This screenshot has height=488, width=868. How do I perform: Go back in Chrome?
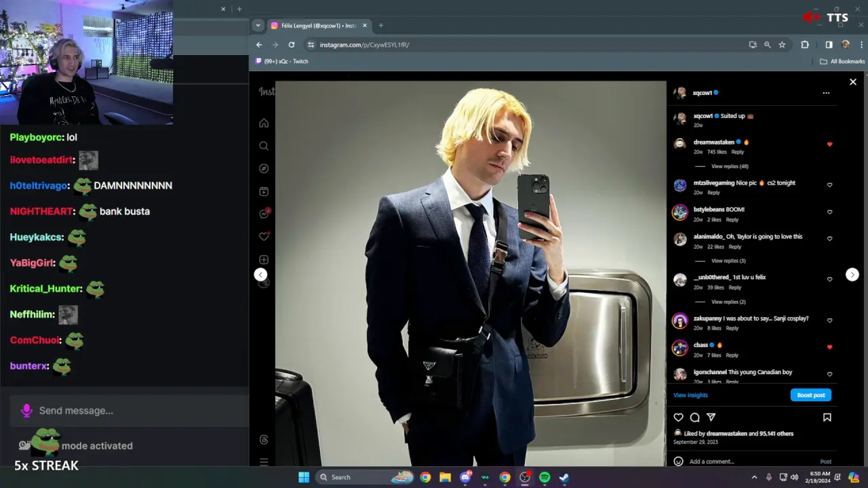pyautogui.click(x=259, y=45)
